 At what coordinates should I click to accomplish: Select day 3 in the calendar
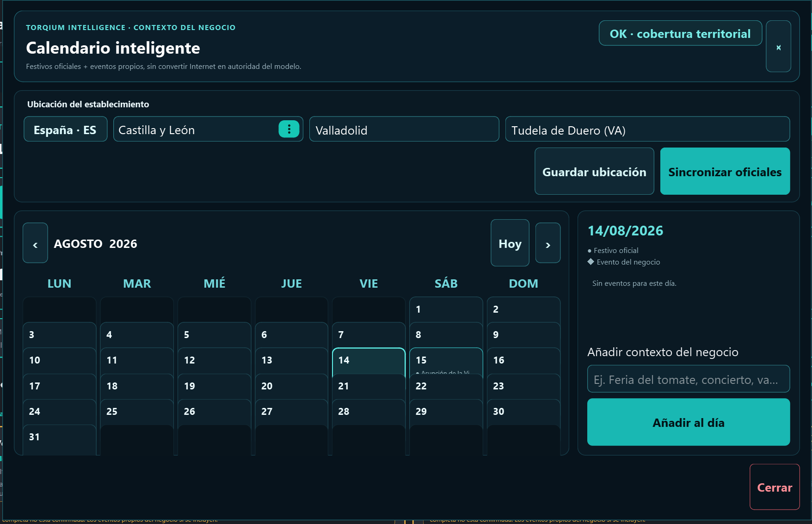pos(60,335)
